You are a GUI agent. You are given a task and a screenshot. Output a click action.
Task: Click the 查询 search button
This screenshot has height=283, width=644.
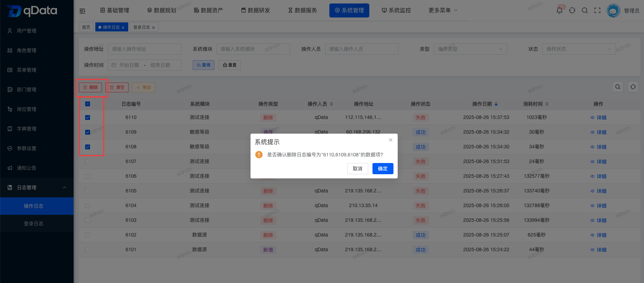[204, 65]
